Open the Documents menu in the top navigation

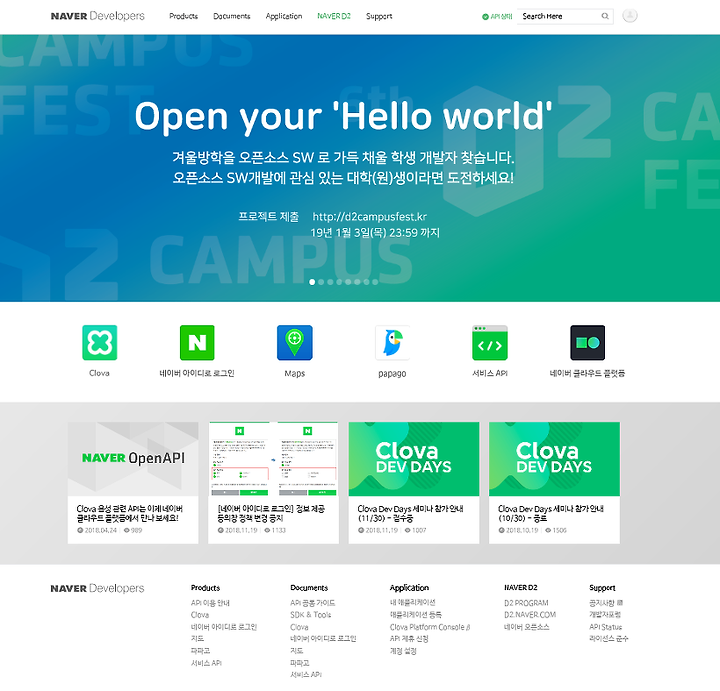click(x=231, y=16)
